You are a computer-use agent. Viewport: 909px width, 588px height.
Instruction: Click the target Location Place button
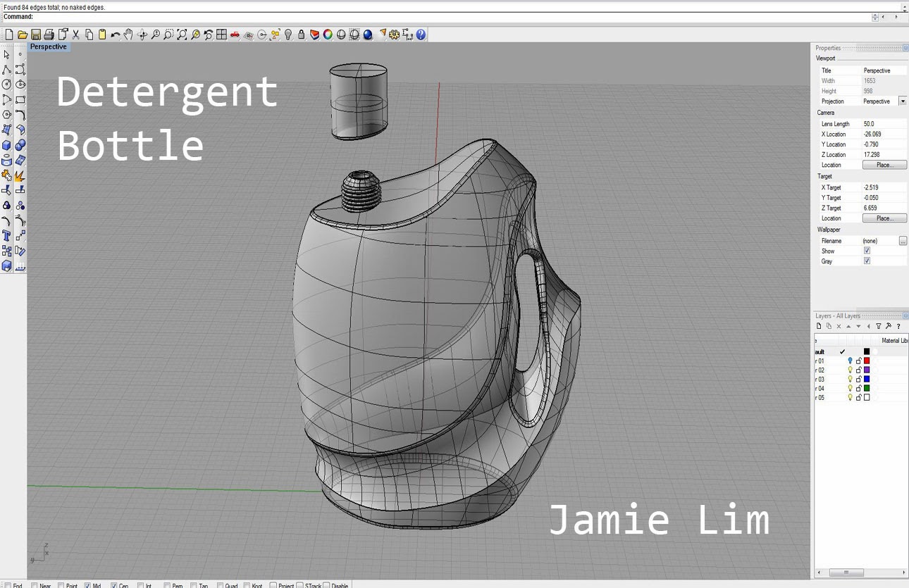point(884,218)
